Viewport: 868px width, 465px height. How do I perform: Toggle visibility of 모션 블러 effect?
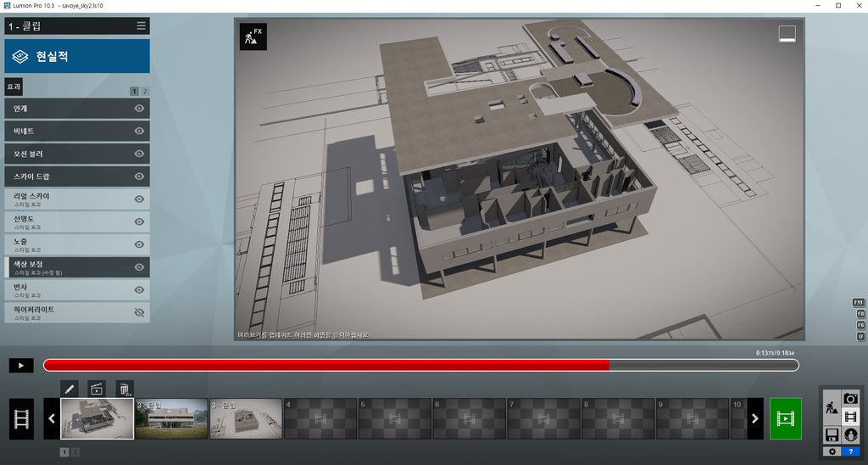[x=140, y=154]
